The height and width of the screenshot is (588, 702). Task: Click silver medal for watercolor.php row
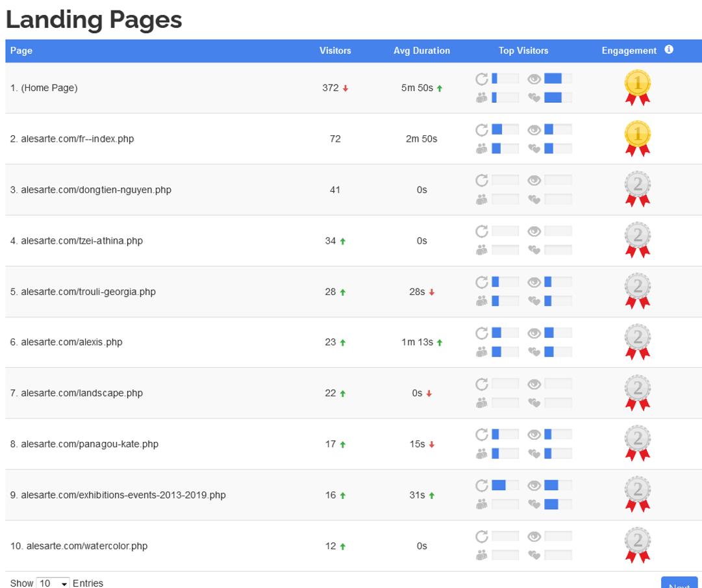tap(638, 546)
